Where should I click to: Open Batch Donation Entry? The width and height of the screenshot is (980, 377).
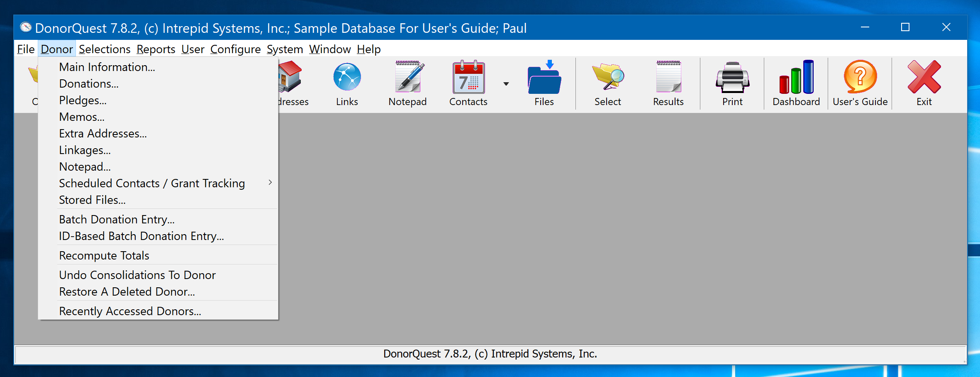[x=158, y=219]
